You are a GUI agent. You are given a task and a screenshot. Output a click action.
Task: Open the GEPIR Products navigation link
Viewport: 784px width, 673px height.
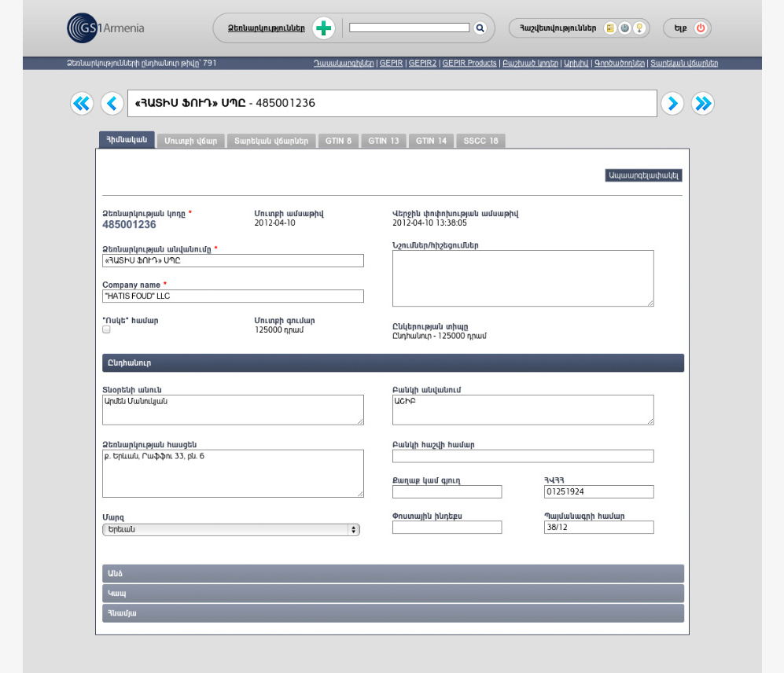(469, 63)
